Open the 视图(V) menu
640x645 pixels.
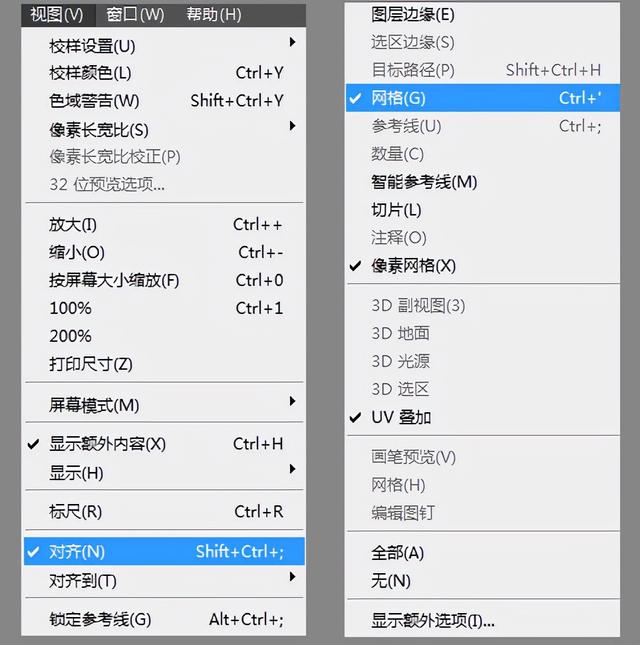click(58, 15)
